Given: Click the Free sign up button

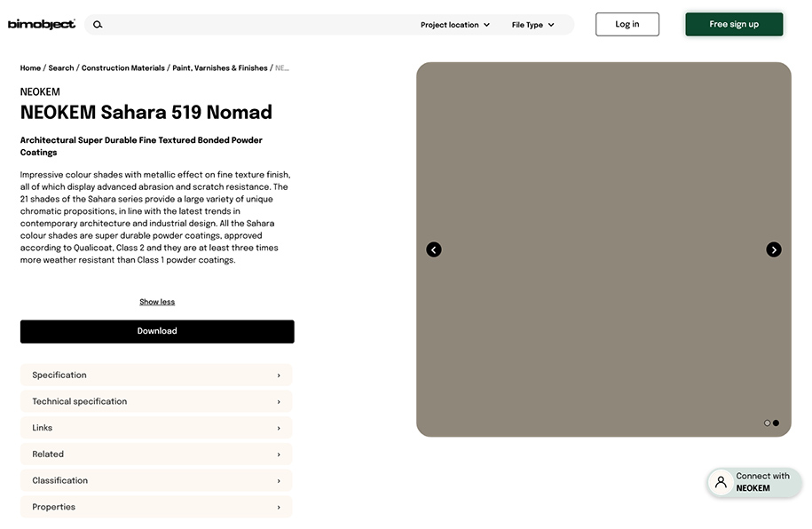Looking at the screenshot, I should tap(734, 24).
